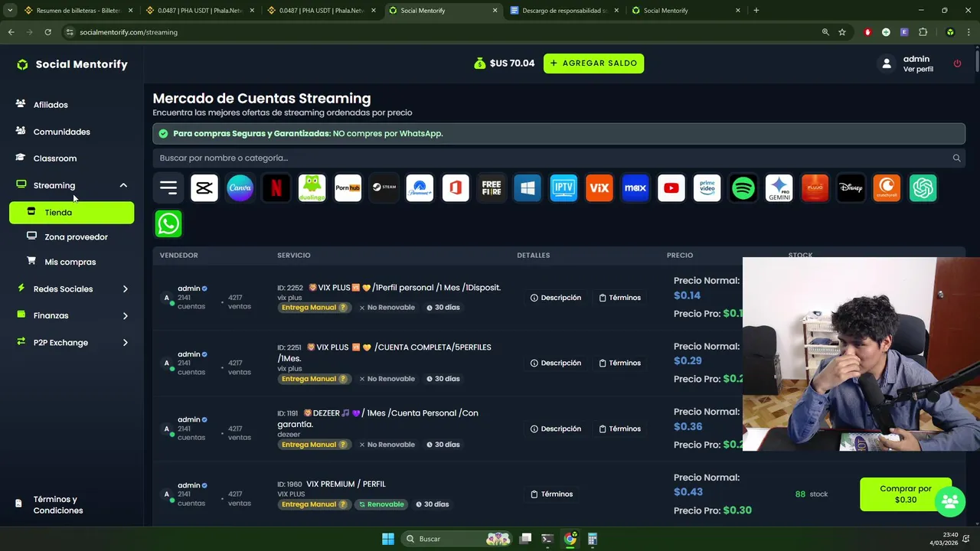980x551 pixels.
Task: Filter by the Gemini Pro icon
Action: click(779, 187)
